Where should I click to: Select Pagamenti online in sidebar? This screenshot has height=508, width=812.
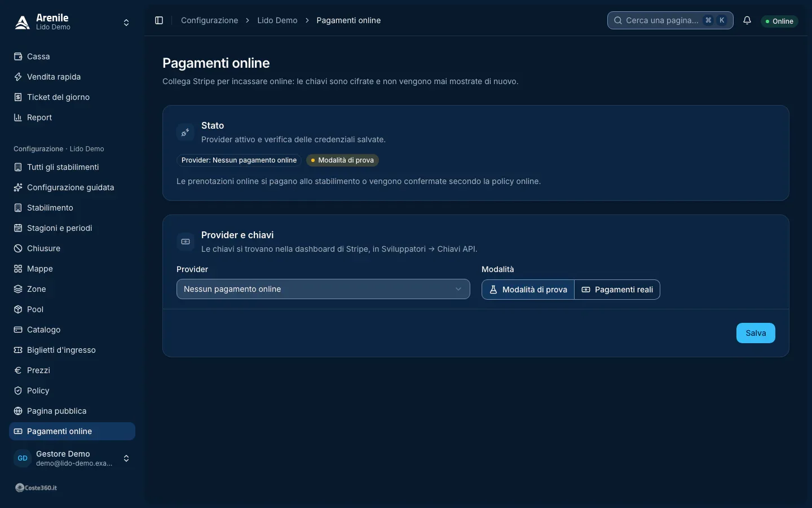(72, 431)
